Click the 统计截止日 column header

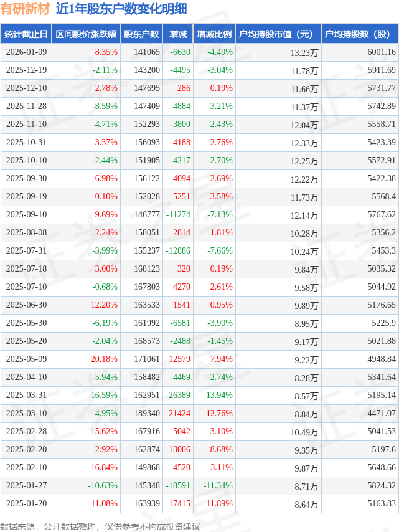click(x=26, y=34)
